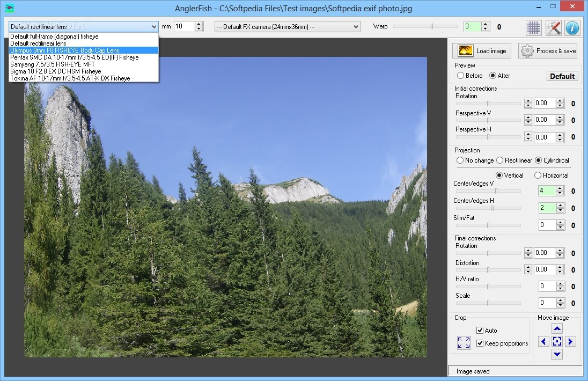Choose Cylindrical projection
The height and width of the screenshot is (381, 588).
(552, 160)
